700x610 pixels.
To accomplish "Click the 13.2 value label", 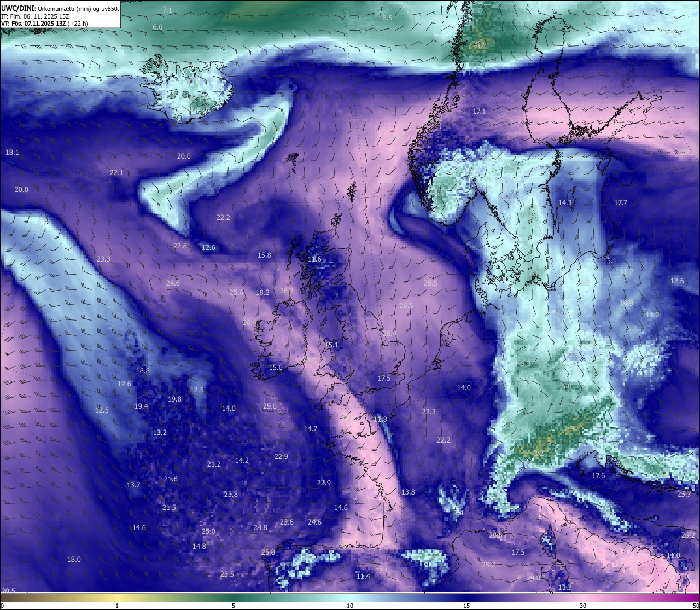I will click(160, 432).
